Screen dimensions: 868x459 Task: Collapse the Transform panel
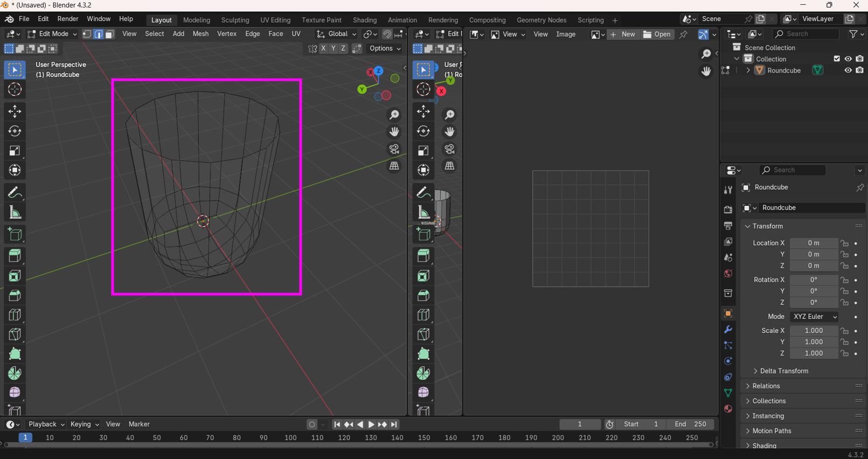click(803, 226)
